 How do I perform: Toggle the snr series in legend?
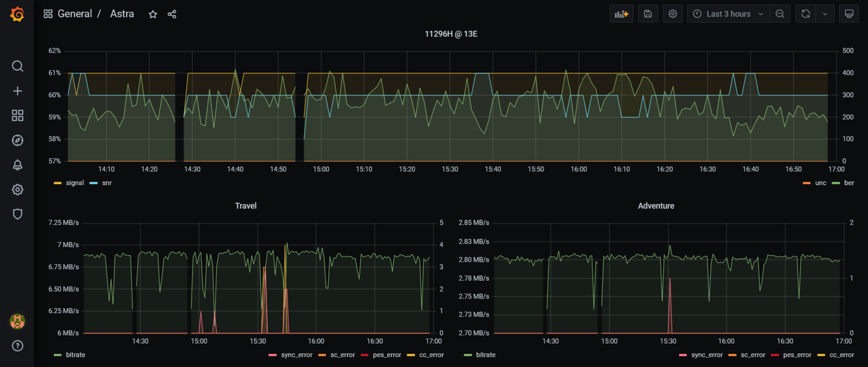coord(106,183)
